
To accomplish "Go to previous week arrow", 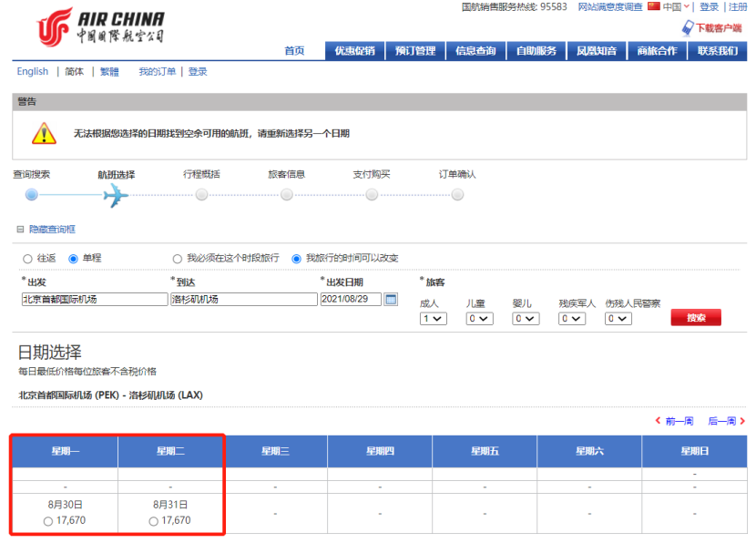I will (x=659, y=421).
